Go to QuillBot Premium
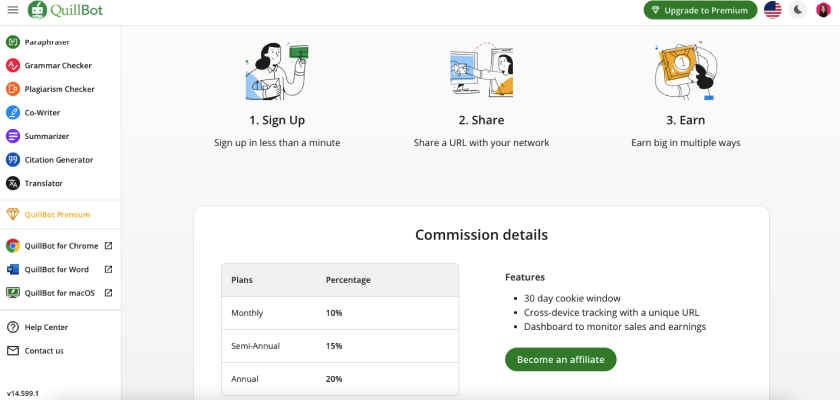Viewport: 840px width, 400px height. (57, 214)
